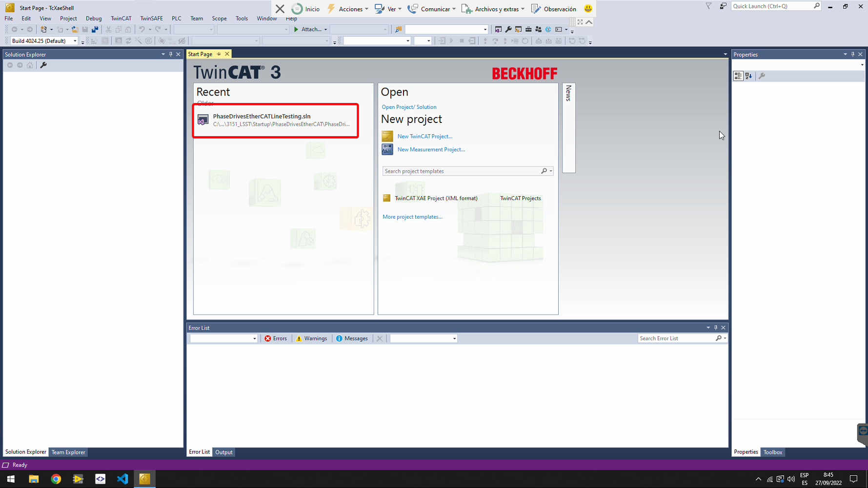868x488 pixels.
Task: Click the Home icon in Solution Explorer toolbar
Action: tap(30, 65)
